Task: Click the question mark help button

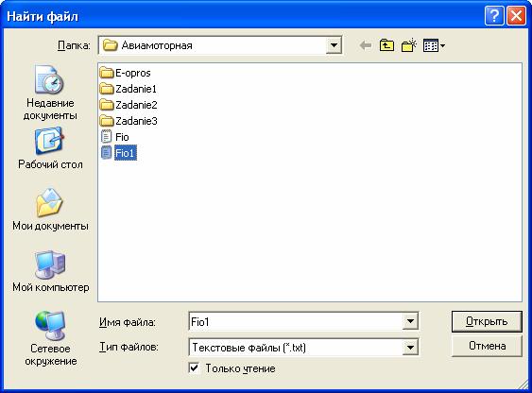Action: (x=494, y=16)
